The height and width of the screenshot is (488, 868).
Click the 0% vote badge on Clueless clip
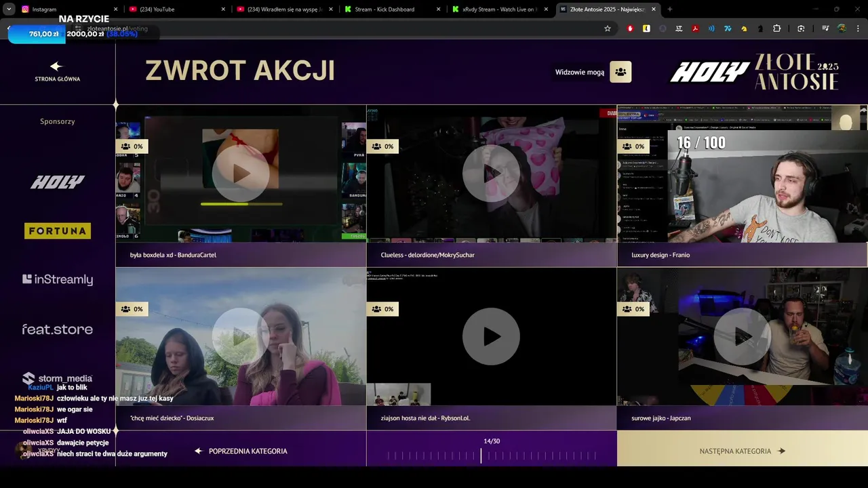[x=382, y=146]
